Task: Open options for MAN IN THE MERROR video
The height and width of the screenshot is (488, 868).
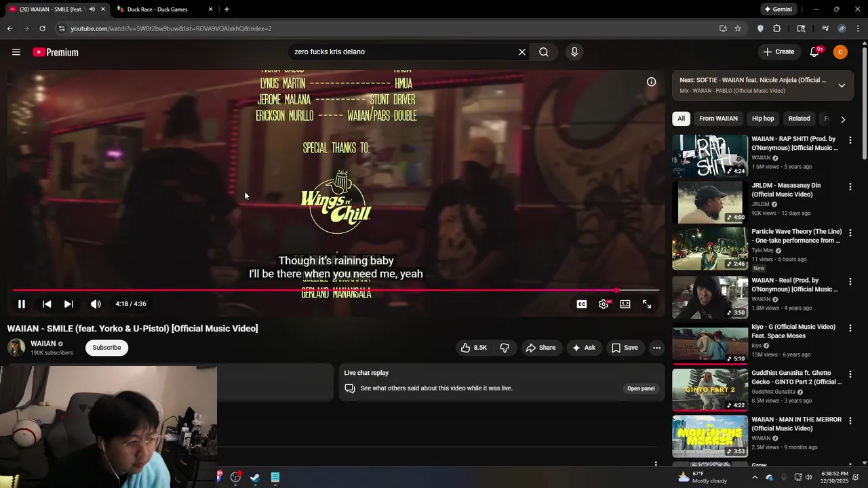Action: 850,420
